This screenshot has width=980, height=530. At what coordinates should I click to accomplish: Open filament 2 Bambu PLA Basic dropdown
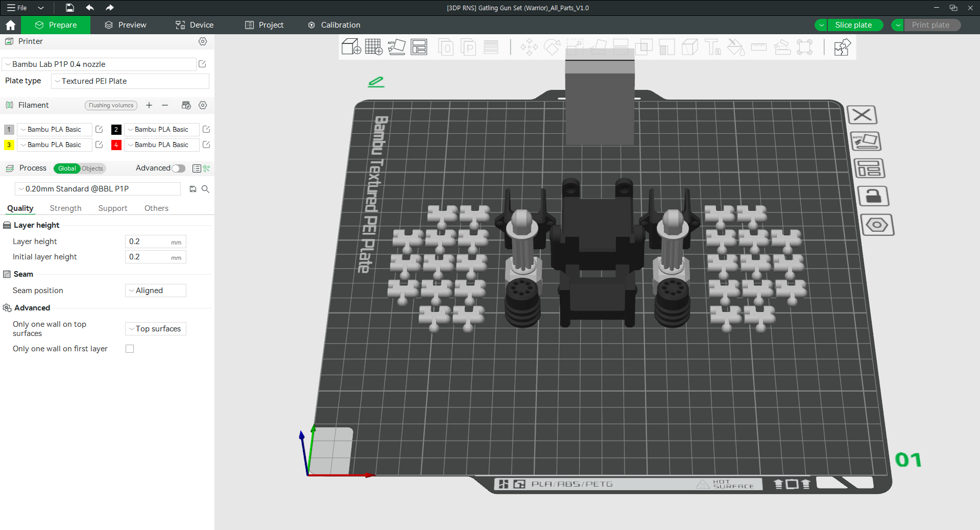(162, 130)
